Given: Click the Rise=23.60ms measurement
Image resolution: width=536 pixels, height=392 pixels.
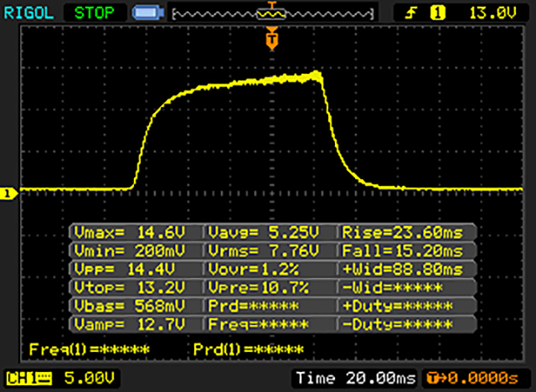Looking at the screenshot, I should tap(403, 233).
